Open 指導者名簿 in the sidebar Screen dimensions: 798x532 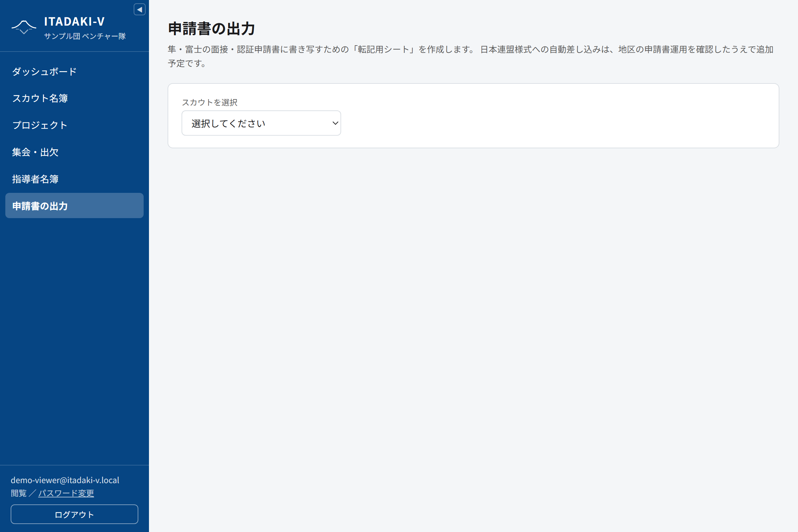[74, 179]
